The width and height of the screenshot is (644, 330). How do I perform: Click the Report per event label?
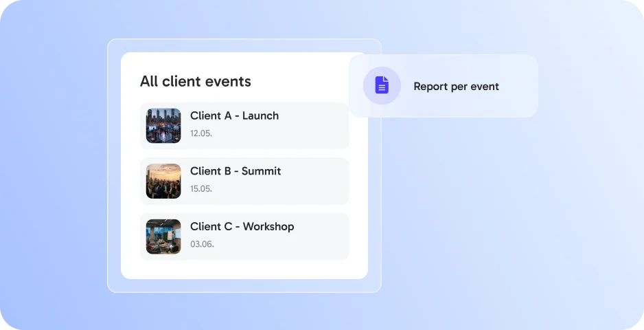(457, 87)
